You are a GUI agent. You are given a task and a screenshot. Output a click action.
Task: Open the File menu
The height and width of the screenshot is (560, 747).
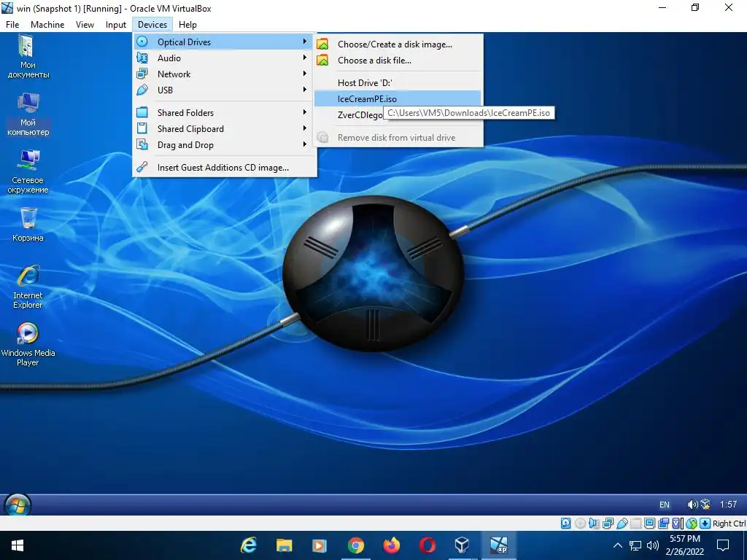point(12,24)
